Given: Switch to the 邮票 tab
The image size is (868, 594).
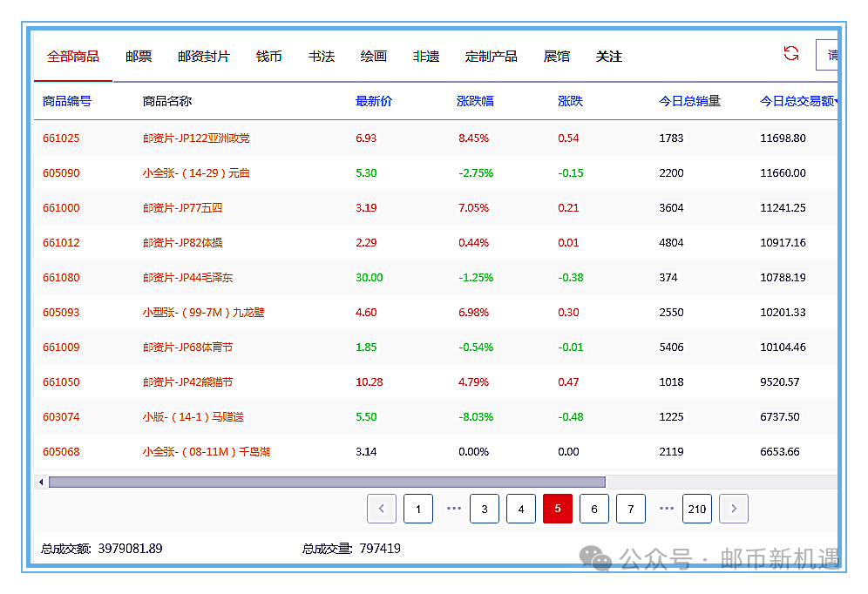Looking at the screenshot, I should [139, 57].
